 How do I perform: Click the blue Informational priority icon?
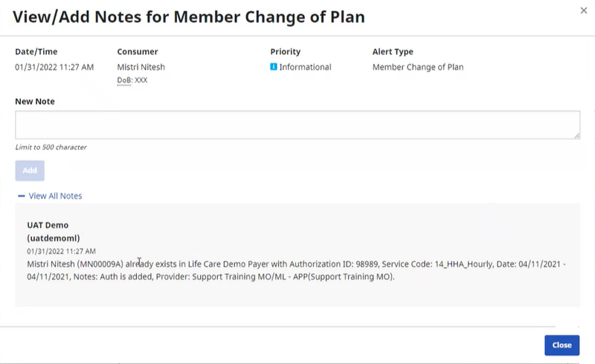(273, 67)
